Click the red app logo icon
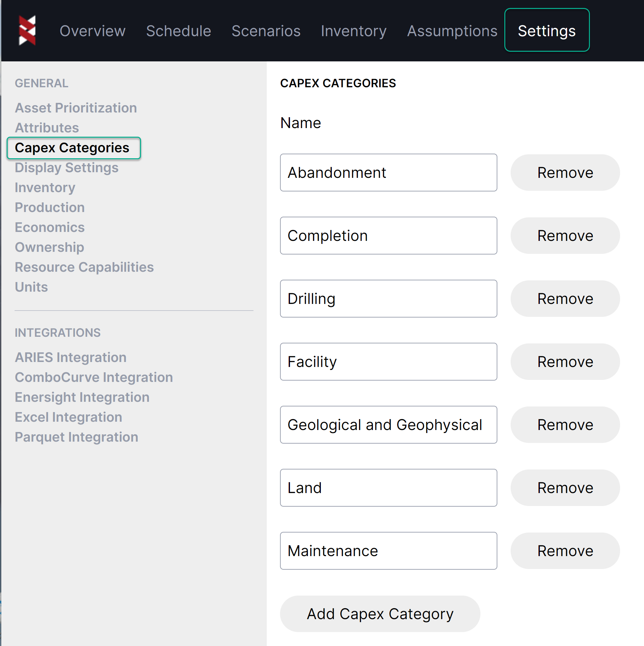644x646 pixels. click(27, 31)
